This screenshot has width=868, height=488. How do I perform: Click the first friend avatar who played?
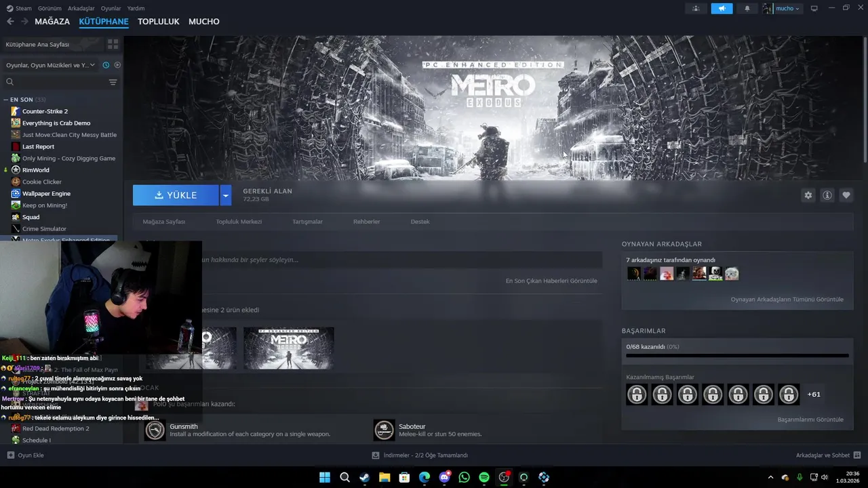click(x=633, y=274)
